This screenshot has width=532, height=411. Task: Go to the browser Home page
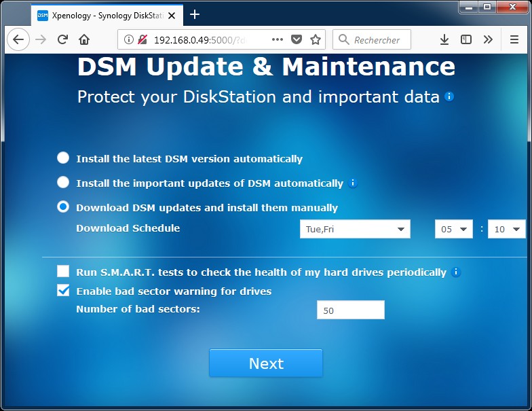pos(84,40)
